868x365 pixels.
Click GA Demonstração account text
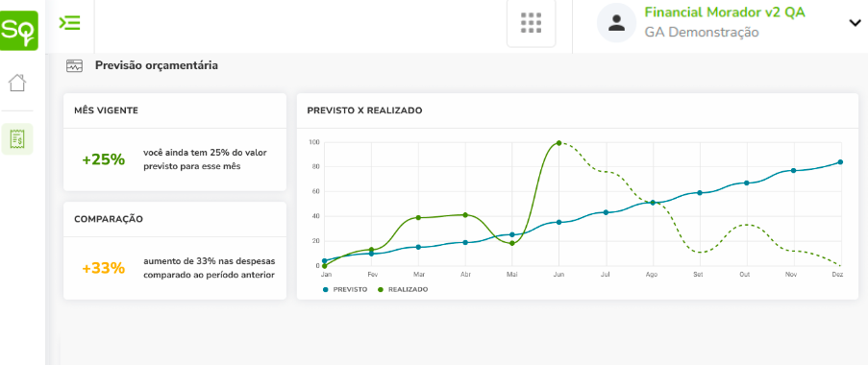[702, 32]
